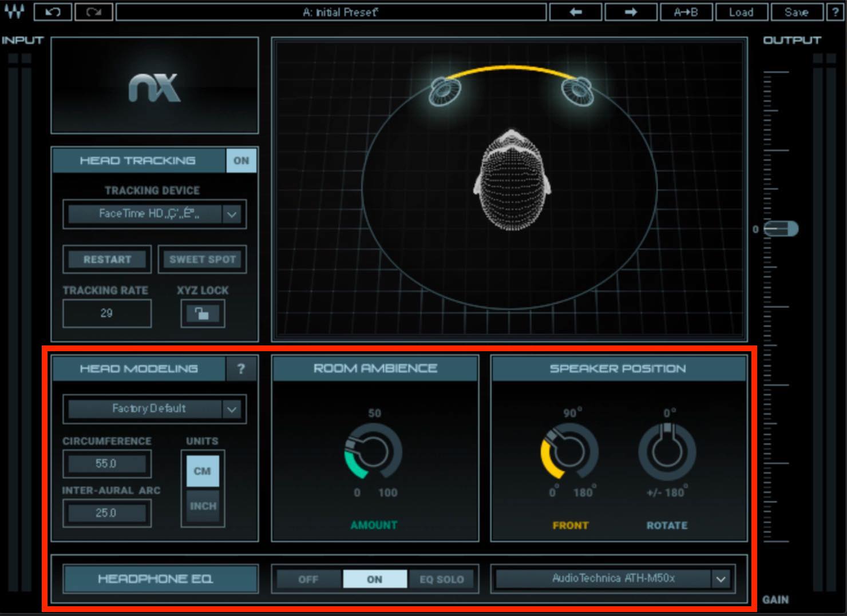This screenshot has width=847, height=616.
Task: Click the Room Ambience value 50
Action: [x=374, y=413]
